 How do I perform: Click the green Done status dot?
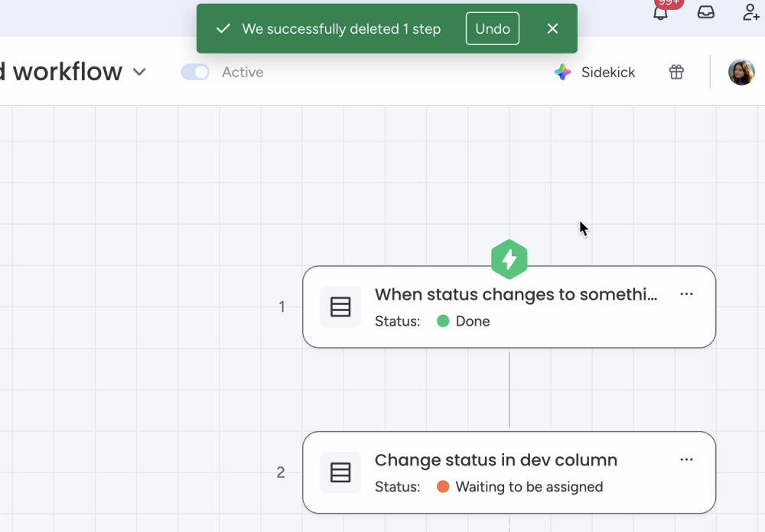442,321
